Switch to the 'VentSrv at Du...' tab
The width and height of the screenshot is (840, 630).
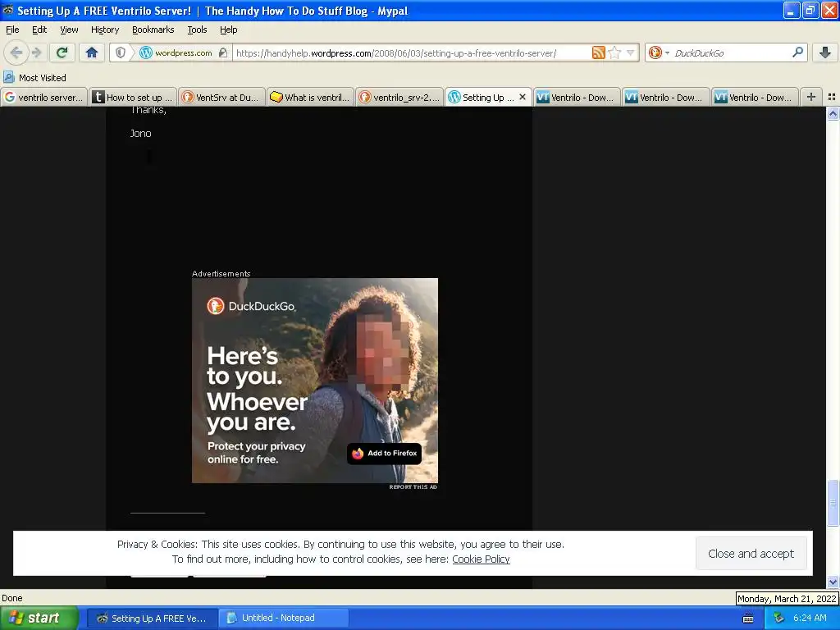[221, 97]
